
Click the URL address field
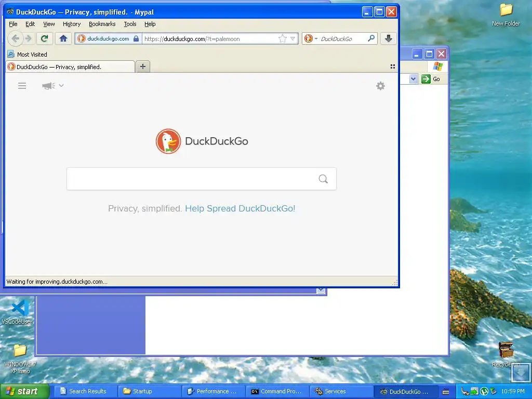210,38
